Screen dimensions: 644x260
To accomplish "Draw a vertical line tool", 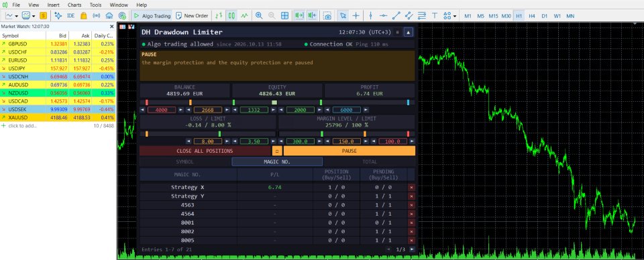I will point(370,15).
